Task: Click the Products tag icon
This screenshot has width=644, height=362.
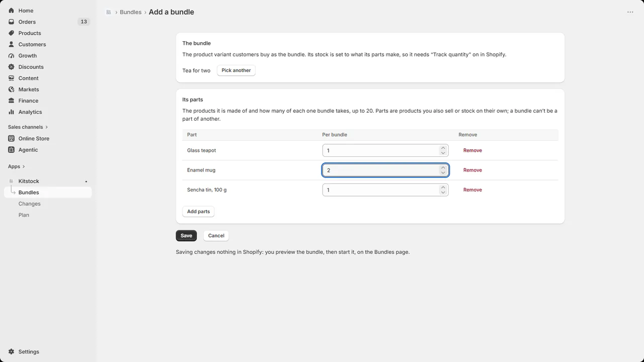Action: [x=11, y=33]
